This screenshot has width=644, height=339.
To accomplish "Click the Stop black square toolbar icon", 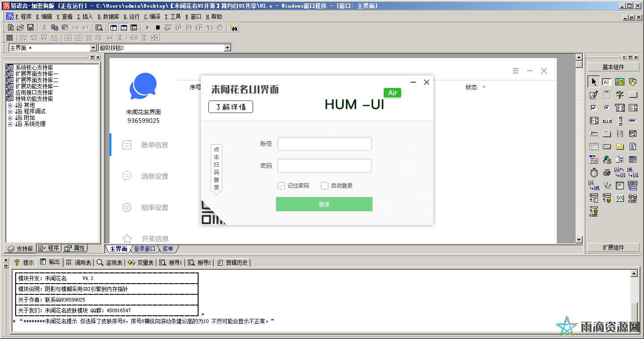I will click(x=158, y=27).
